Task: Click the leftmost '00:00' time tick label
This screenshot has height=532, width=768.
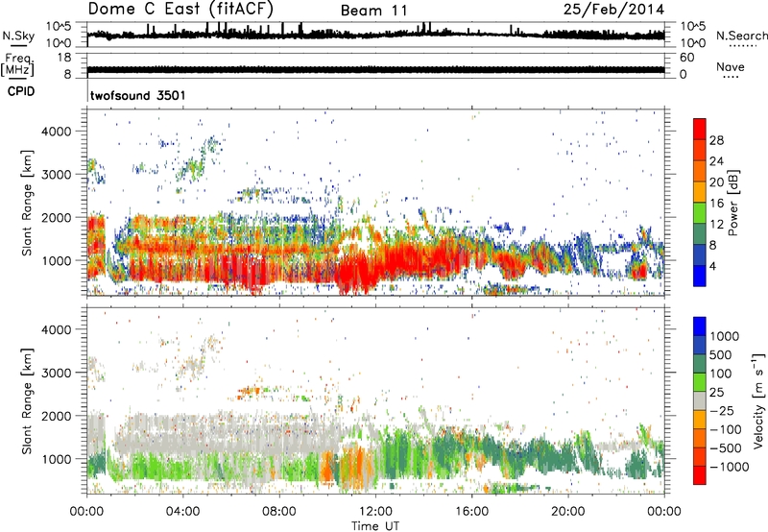Action: (x=87, y=511)
